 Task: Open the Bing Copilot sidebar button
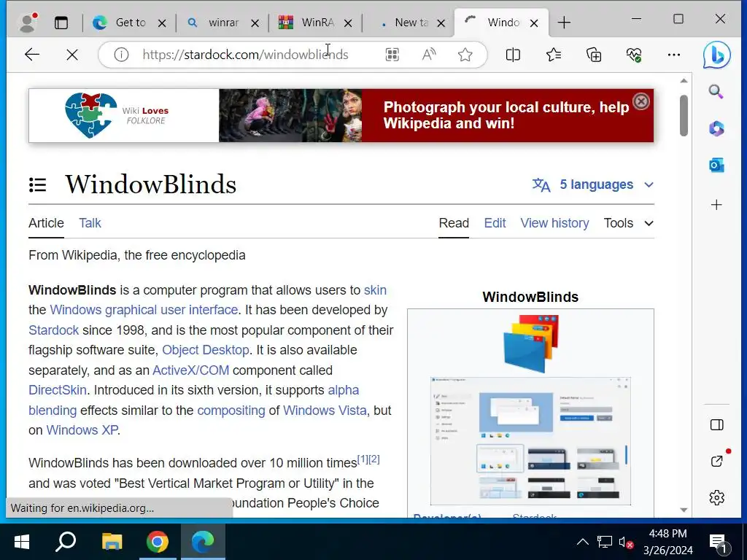click(716, 55)
